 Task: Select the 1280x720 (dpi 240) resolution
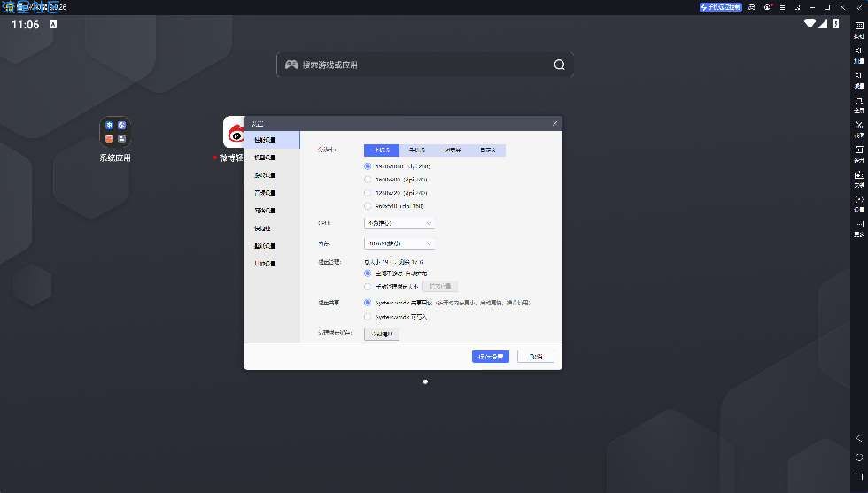tap(368, 192)
